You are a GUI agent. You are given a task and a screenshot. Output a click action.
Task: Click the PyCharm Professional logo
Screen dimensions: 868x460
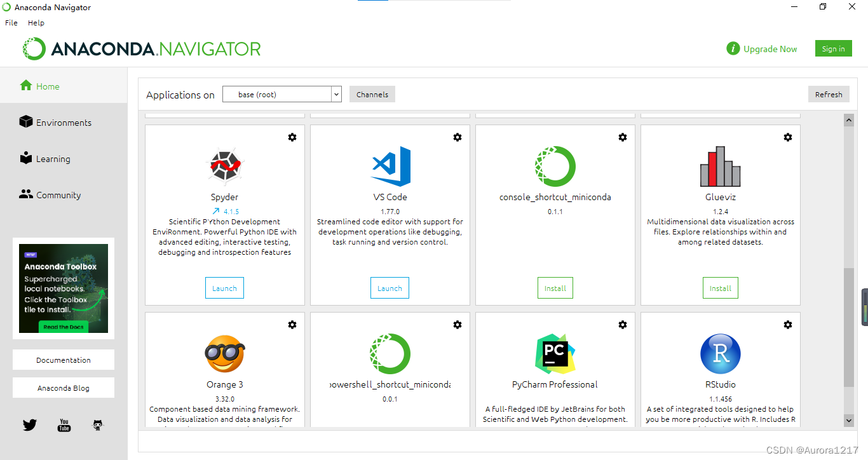[x=555, y=354]
